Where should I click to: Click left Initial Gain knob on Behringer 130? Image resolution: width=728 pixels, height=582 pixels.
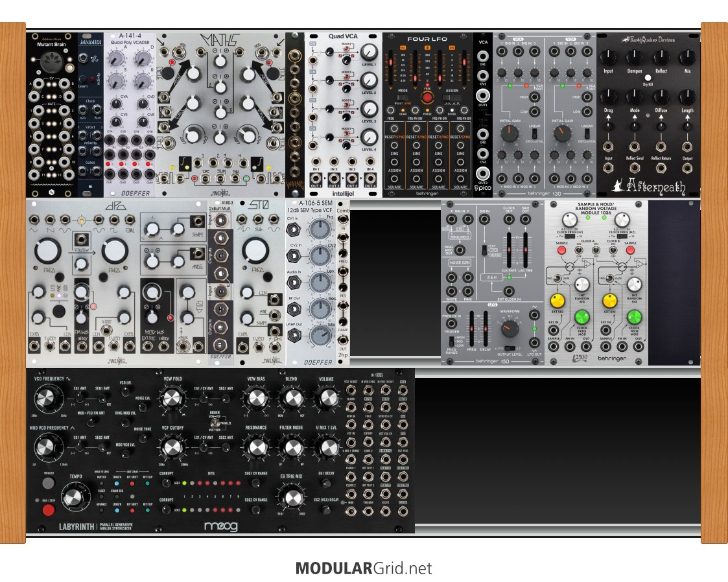pos(510,134)
